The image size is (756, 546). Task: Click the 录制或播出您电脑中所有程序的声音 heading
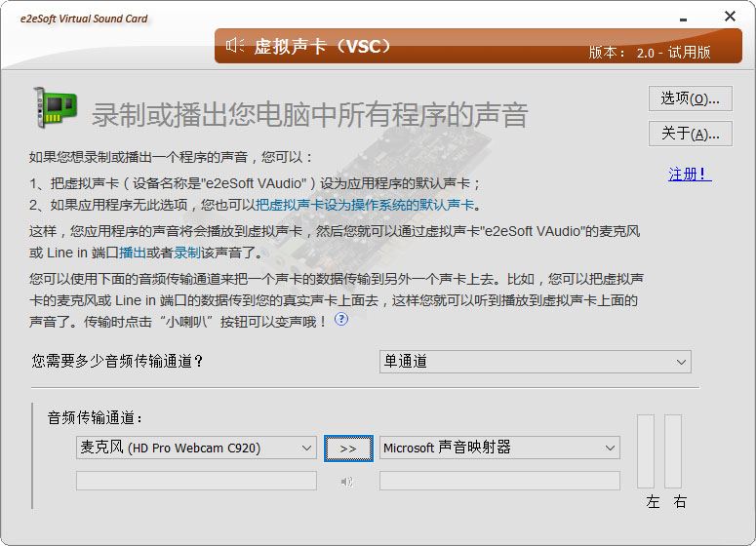(x=309, y=115)
